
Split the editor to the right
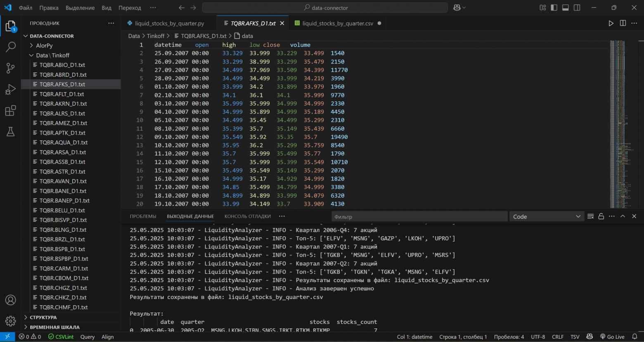tap(623, 24)
